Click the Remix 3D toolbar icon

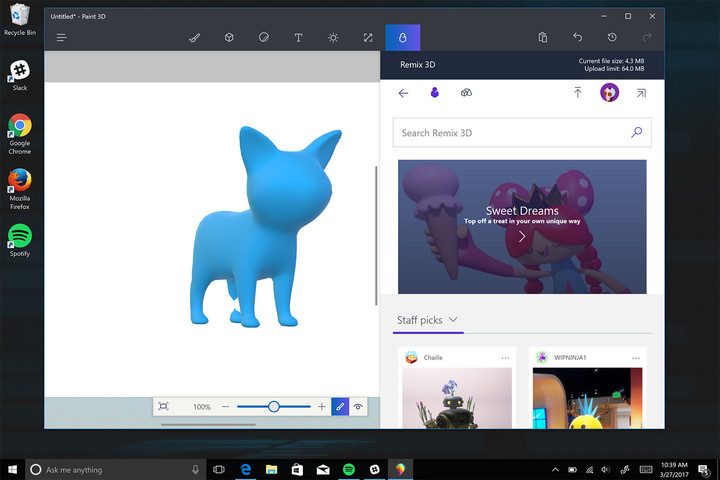[x=403, y=37]
